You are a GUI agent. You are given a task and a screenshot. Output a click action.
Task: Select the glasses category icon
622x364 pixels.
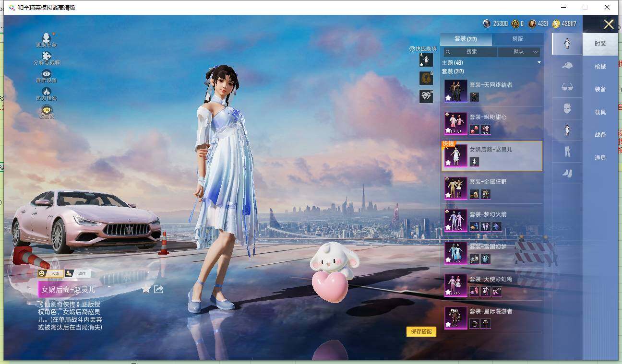[x=567, y=87]
